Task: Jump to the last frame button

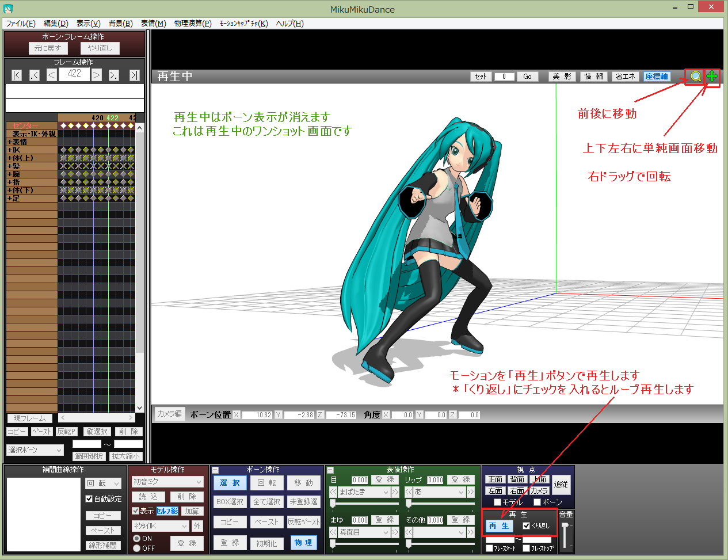Action: pos(134,75)
